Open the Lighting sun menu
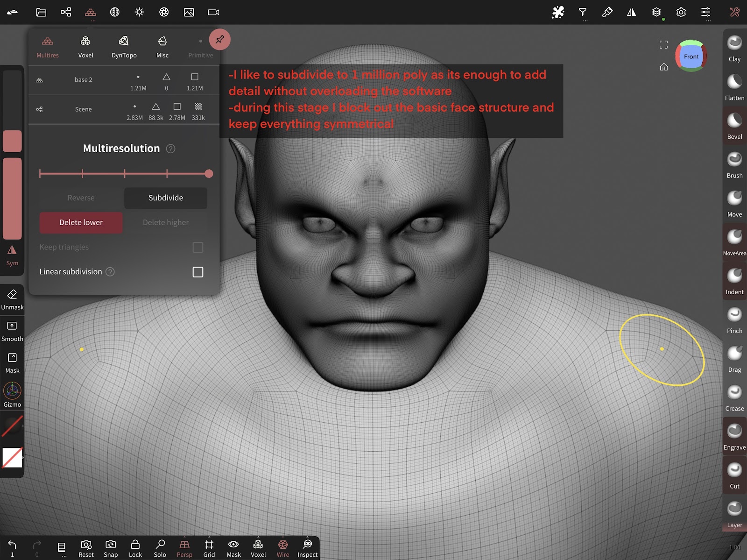Viewport: 747px width, 560px height. (x=139, y=12)
